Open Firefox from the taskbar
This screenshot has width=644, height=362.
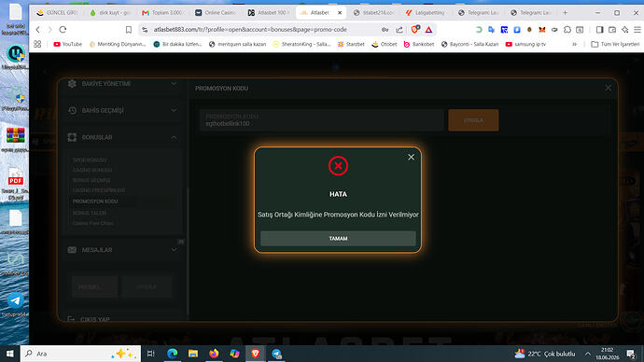214,354
